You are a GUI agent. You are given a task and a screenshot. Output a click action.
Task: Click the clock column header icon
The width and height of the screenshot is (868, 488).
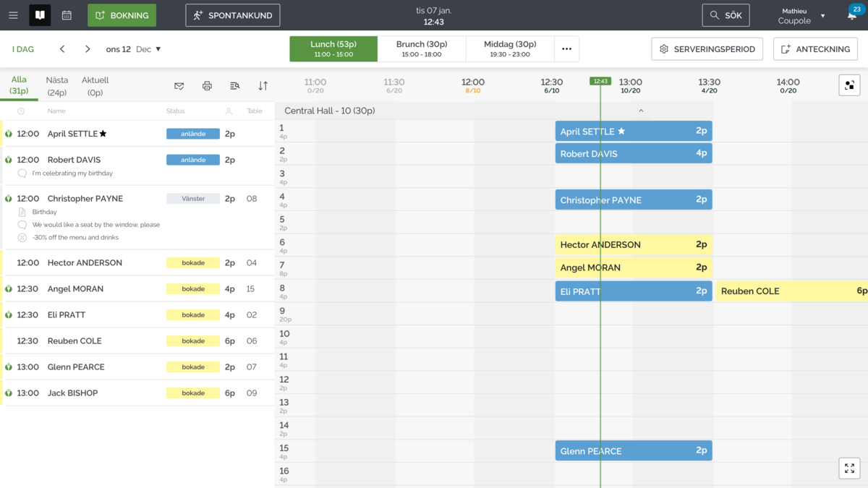(21, 111)
